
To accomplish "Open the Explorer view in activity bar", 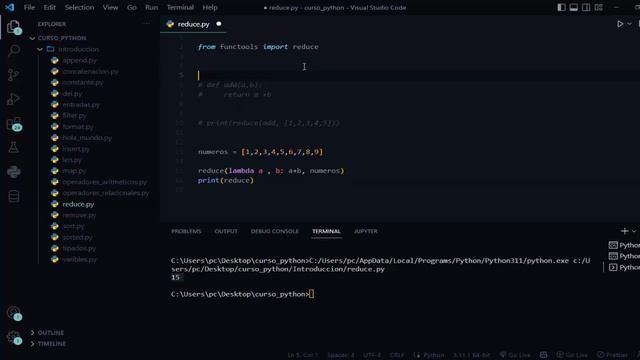I will (x=13, y=27).
